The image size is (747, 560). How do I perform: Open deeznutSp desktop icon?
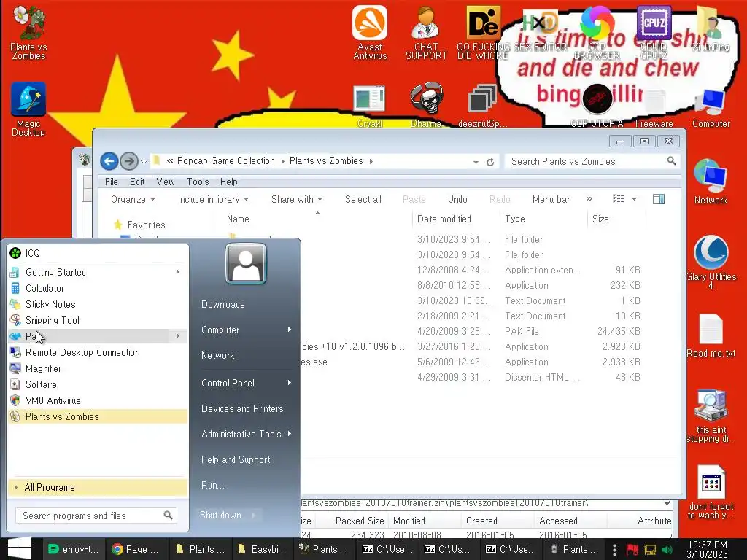[482, 105]
